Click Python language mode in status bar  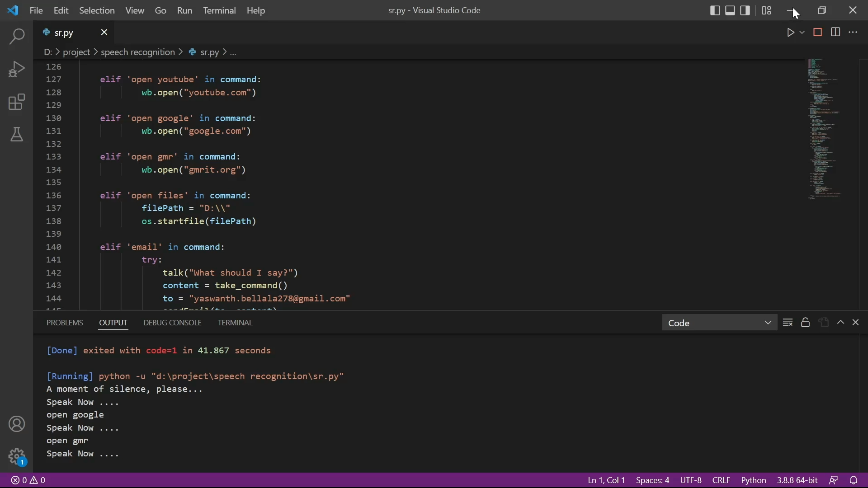[754, 480]
